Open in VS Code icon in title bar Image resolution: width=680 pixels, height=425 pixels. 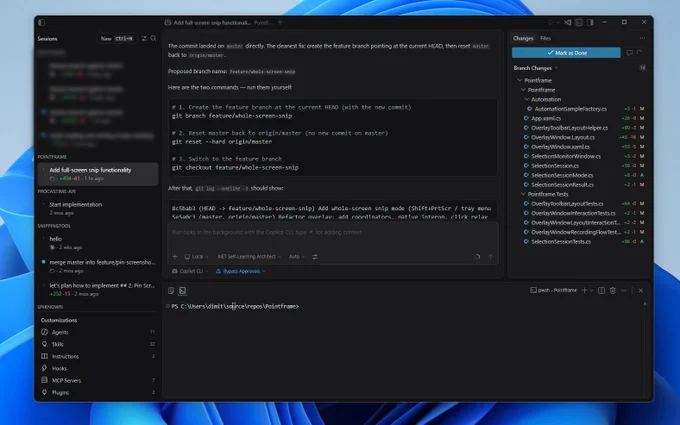click(568, 22)
